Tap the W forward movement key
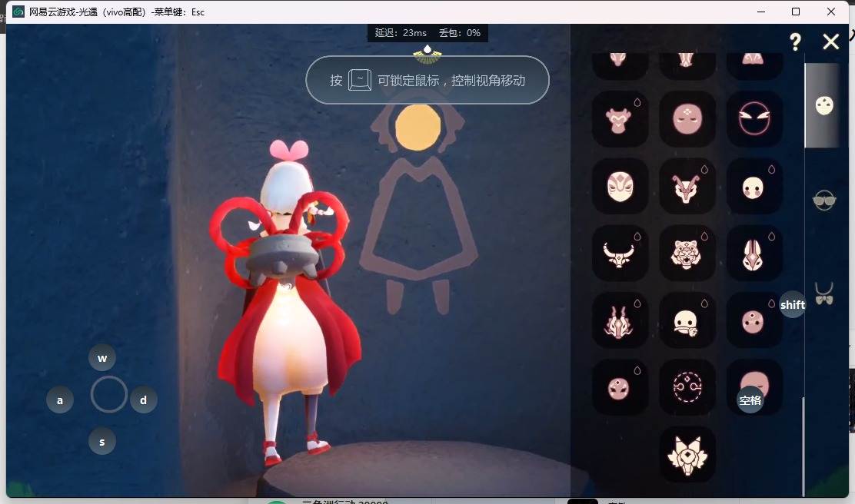This screenshot has height=504, width=855. pos(102,358)
